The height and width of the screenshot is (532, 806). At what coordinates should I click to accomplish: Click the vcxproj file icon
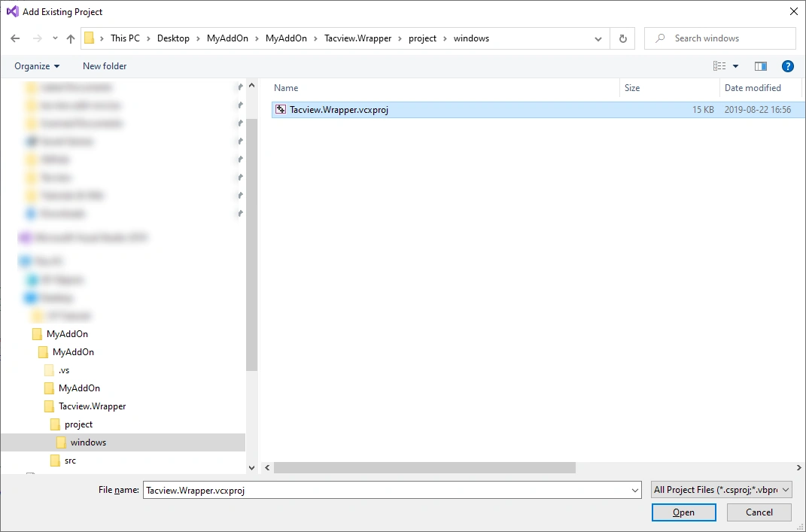point(281,109)
